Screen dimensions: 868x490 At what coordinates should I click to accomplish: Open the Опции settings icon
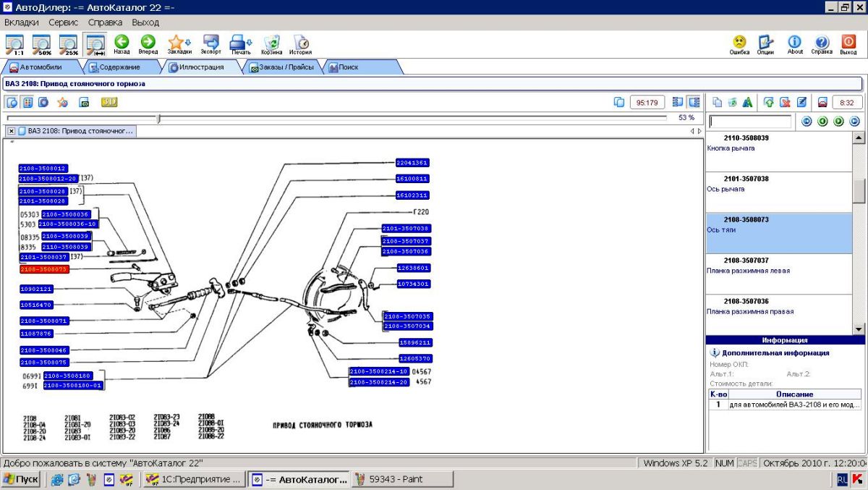coord(765,43)
